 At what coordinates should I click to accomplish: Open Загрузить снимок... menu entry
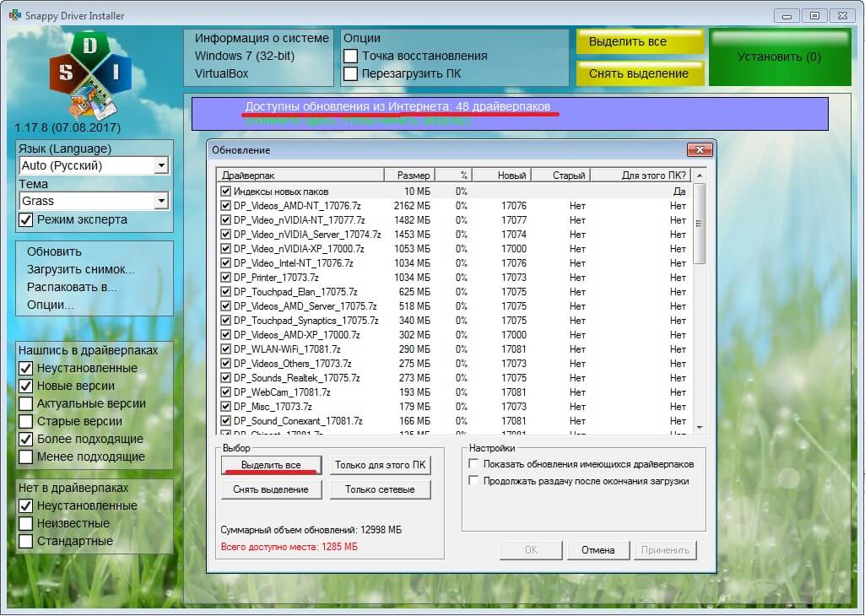(80, 270)
